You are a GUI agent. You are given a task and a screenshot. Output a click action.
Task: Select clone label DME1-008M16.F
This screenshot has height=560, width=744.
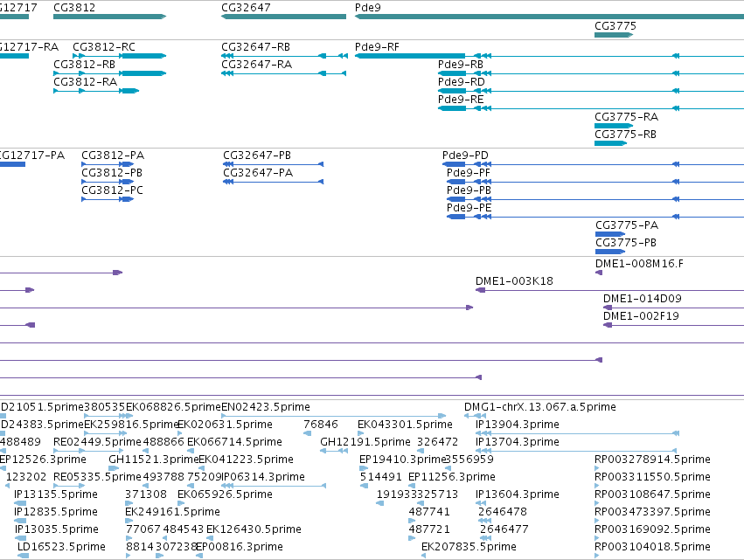tap(640, 264)
